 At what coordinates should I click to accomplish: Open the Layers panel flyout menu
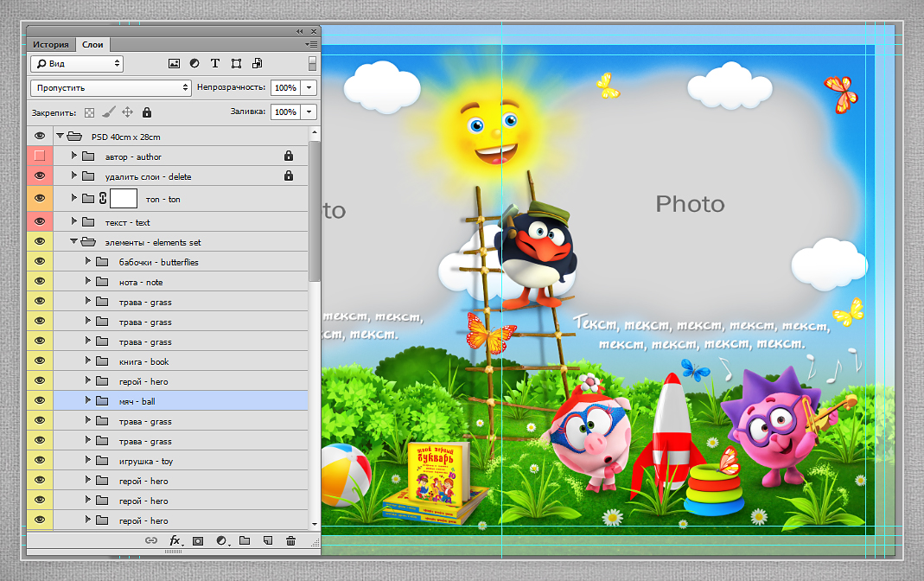pyautogui.click(x=312, y=44)
